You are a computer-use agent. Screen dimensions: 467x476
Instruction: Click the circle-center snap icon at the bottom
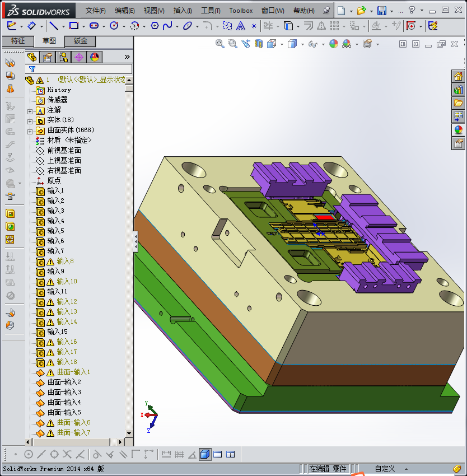(28, 454)
